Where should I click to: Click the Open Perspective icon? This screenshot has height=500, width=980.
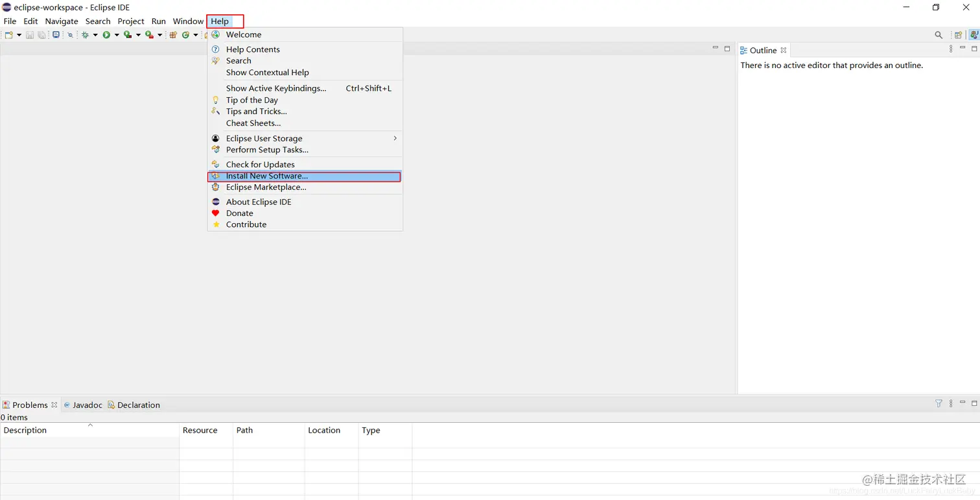958,35
